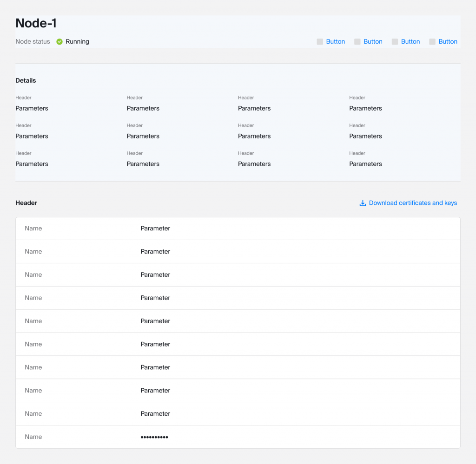
Task: Click the green Running status check icon
Action: coord(59,41)
